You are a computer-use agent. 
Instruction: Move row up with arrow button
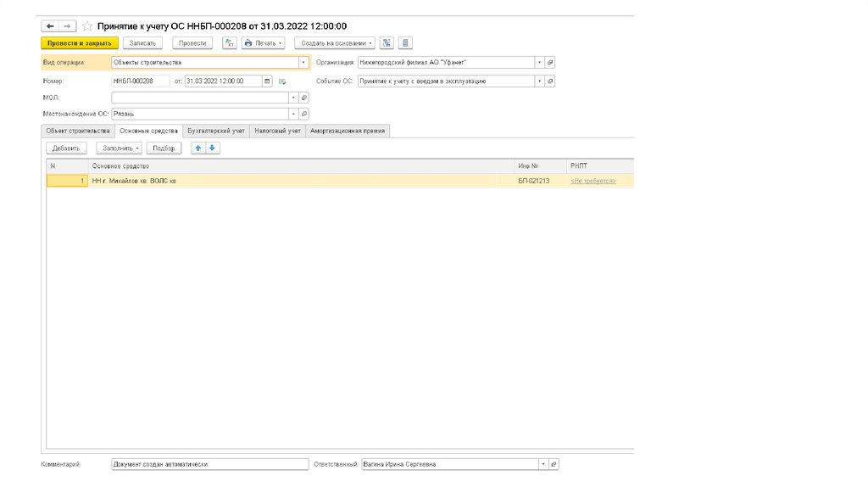click(x=198, y=148)
